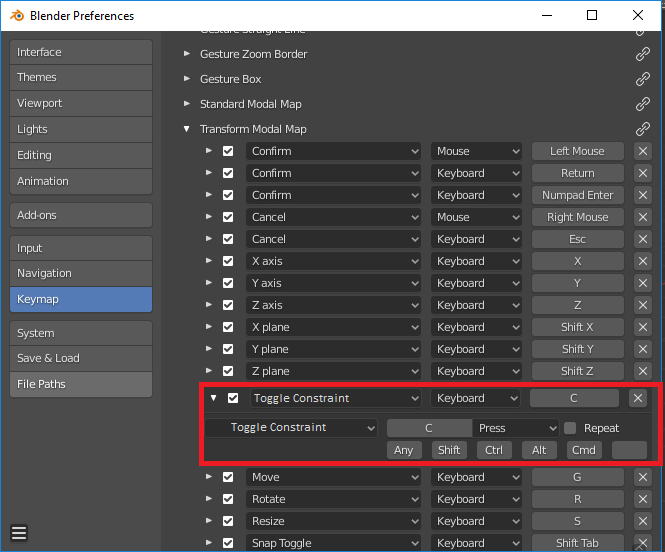
Task: Remove the Confirm Numpad Enter keymap entry
Action: (643, 195)
